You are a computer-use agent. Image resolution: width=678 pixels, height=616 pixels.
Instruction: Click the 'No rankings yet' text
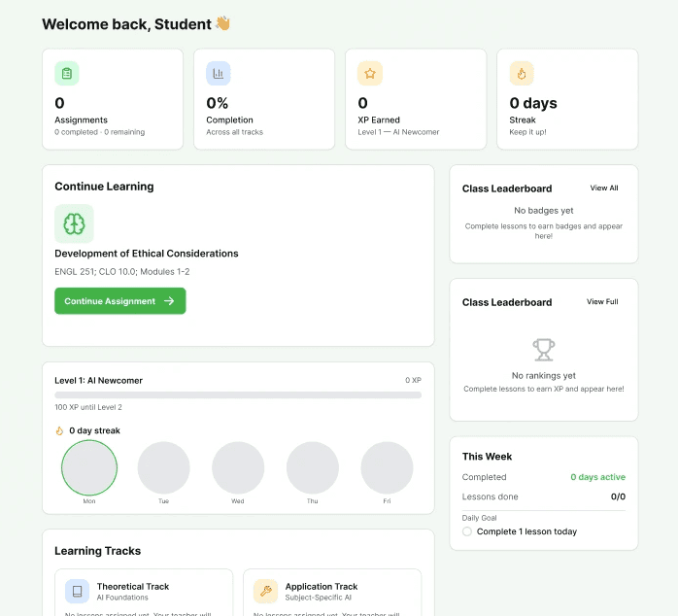[544, 375]
